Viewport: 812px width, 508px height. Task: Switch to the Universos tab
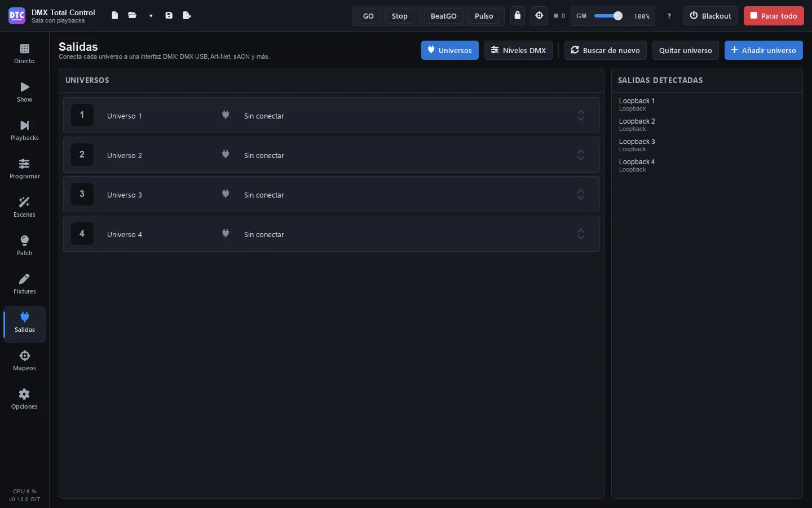pos(450,50)
